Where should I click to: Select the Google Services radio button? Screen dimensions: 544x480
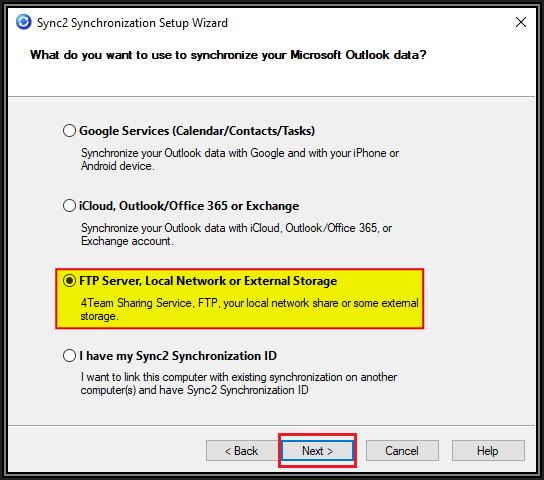69,131
